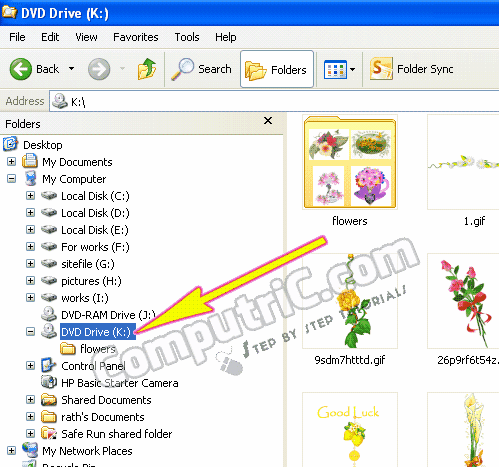Click the green Back arrow icon
This screenshot has height=467, width=499.
[21, 69]
